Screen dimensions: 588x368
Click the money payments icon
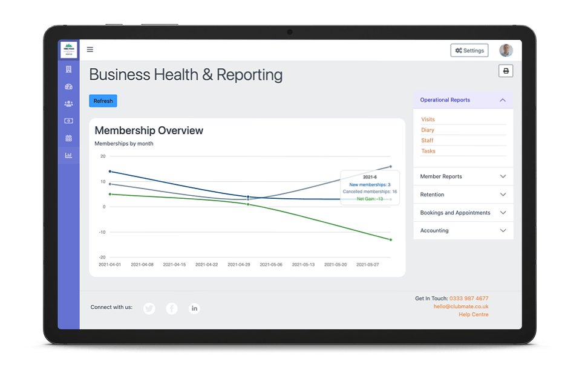pos(68,121)
